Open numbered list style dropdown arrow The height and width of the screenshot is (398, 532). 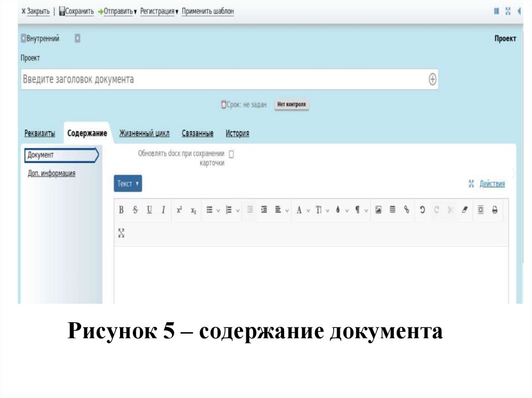(x=238, y=211)
